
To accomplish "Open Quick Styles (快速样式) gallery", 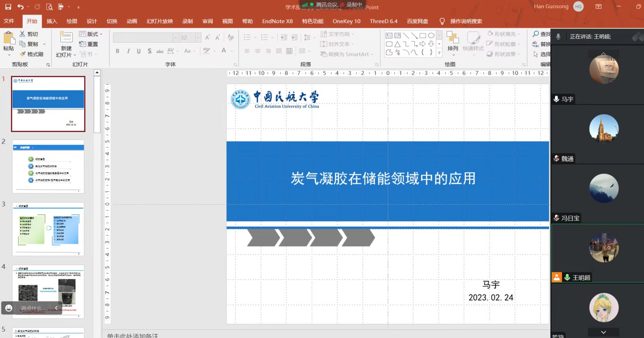I will click(x=473, y=44).
